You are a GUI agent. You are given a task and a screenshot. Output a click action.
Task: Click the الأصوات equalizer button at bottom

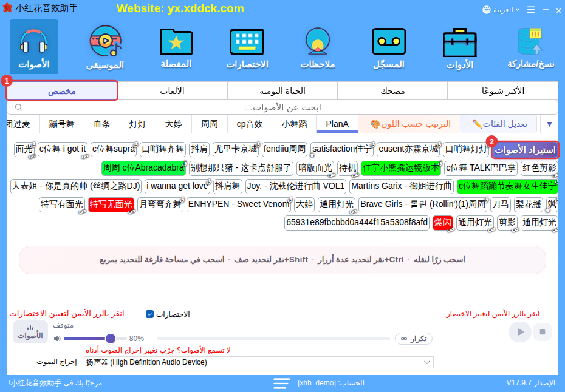(30, 332)
